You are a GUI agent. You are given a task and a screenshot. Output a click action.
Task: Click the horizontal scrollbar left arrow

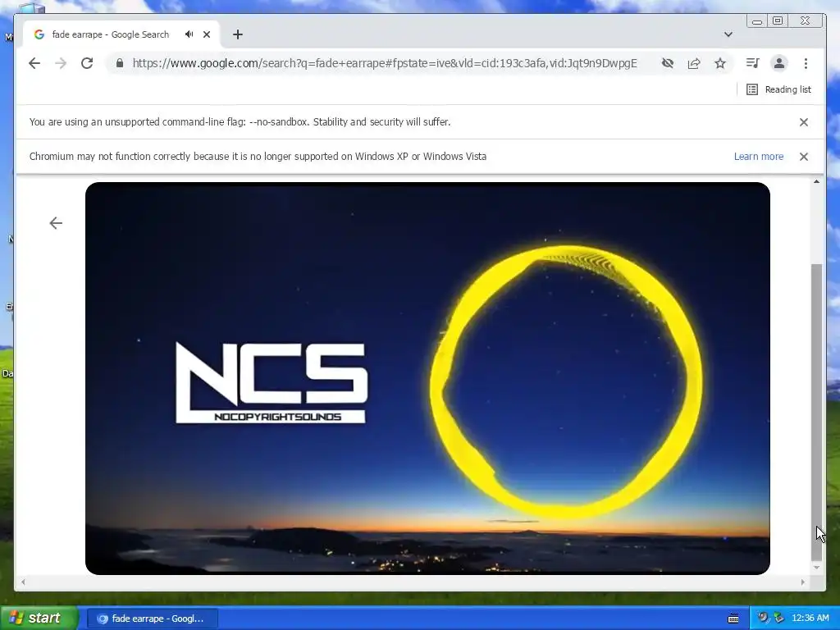[22, 582]
